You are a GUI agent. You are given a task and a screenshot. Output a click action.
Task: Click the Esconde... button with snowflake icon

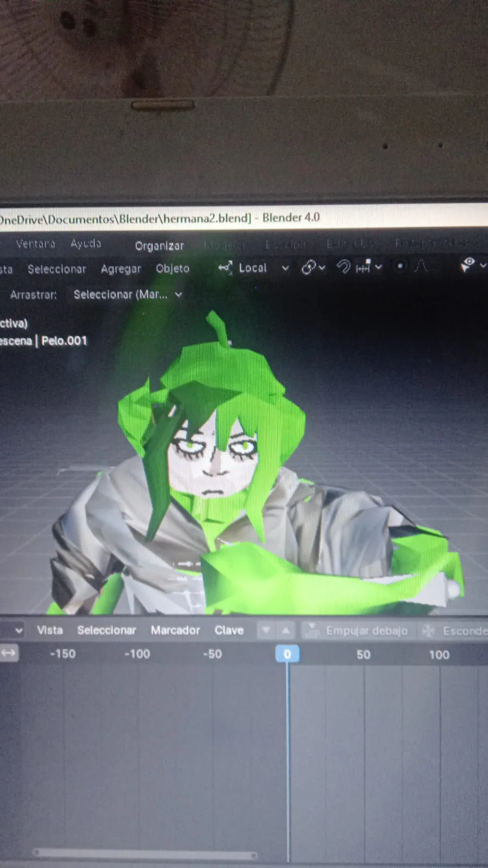coord(454,631)
